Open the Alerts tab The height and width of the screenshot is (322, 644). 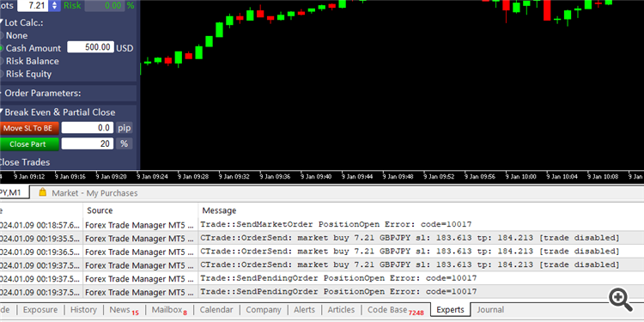(x=304, y=310)
